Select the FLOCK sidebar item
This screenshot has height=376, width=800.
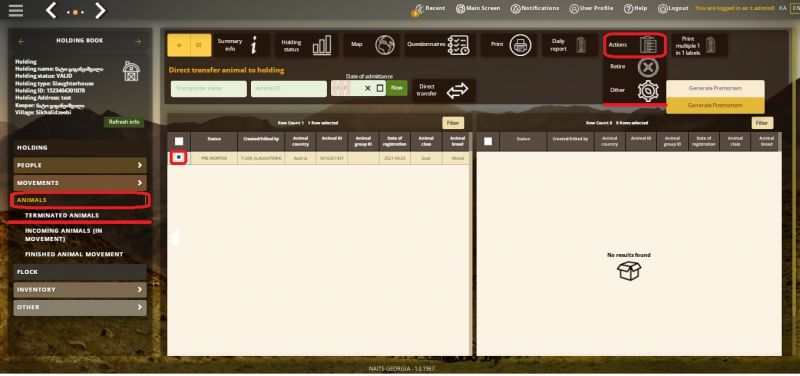pos(80,272)
